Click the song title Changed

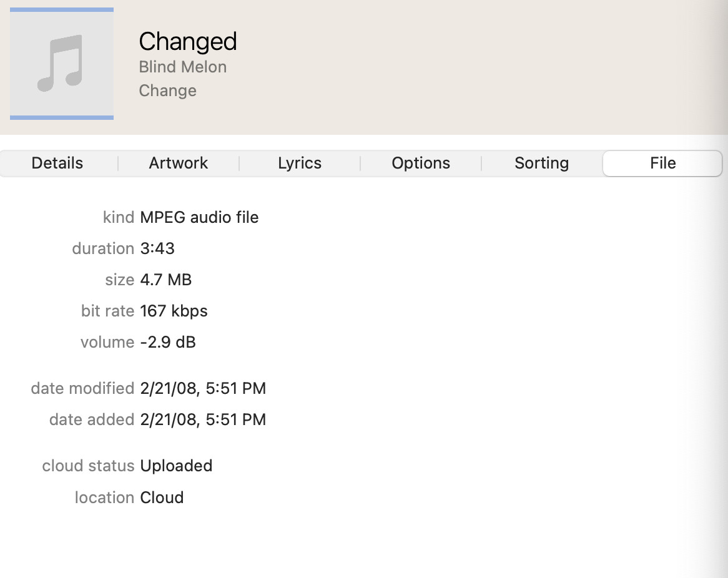(187, 41)
